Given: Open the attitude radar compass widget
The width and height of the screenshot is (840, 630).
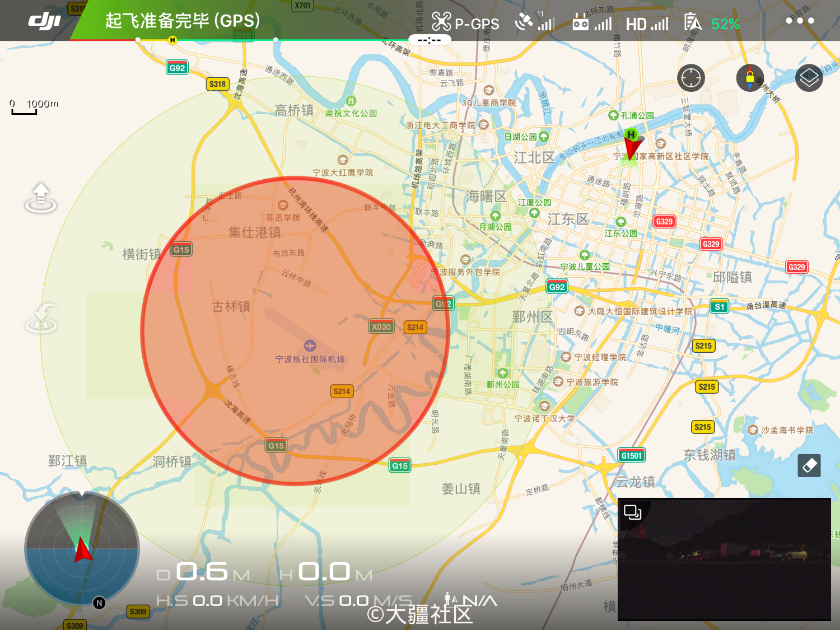Looking at the screenshot, I should pyautogui.click(x=82, y=548).
